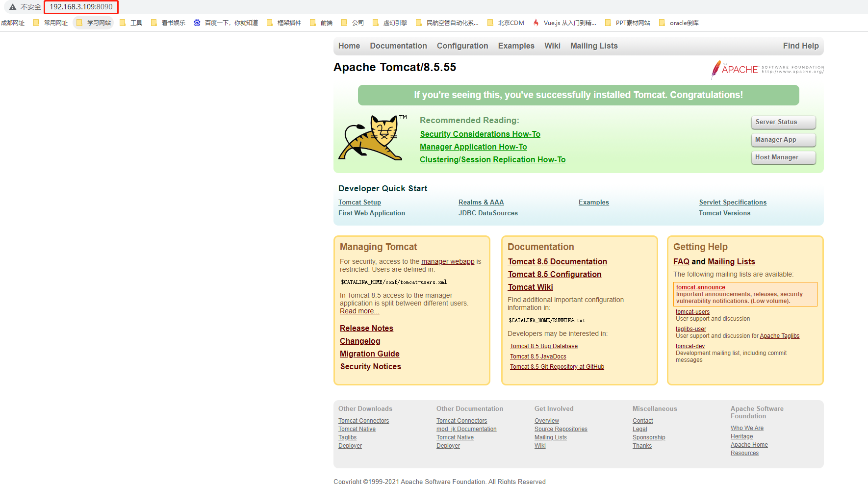Open the 常用网址 bookmark folder
Screen dimensions: 868x484
pyautogui.click(x=50, y=23)
